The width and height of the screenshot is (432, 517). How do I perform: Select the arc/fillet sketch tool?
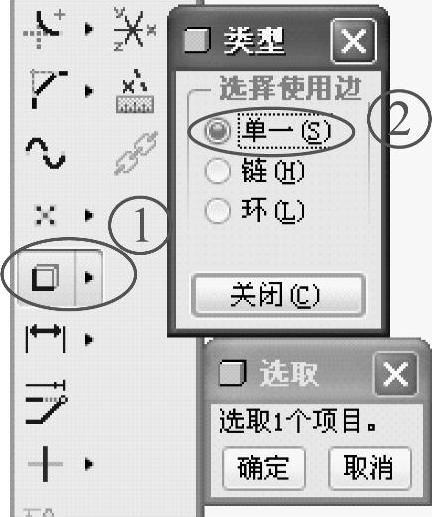(x=44, y=29)
